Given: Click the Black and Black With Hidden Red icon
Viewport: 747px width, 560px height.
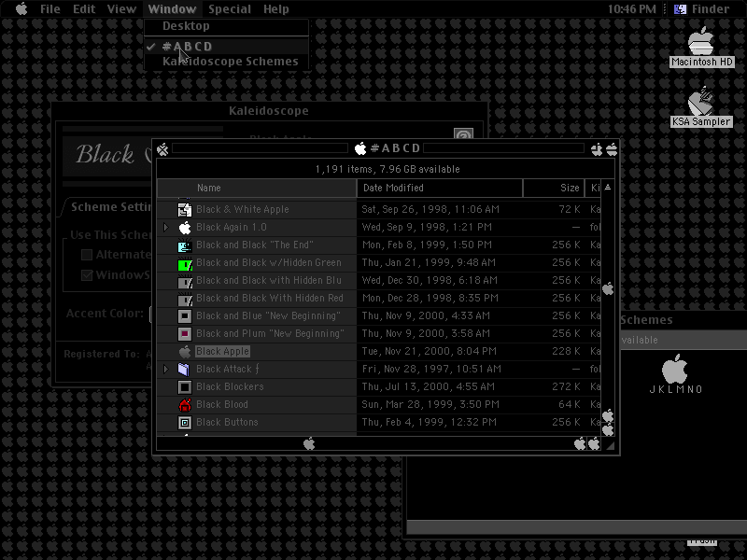Looking at the screenshot, I should coord(185,298).
